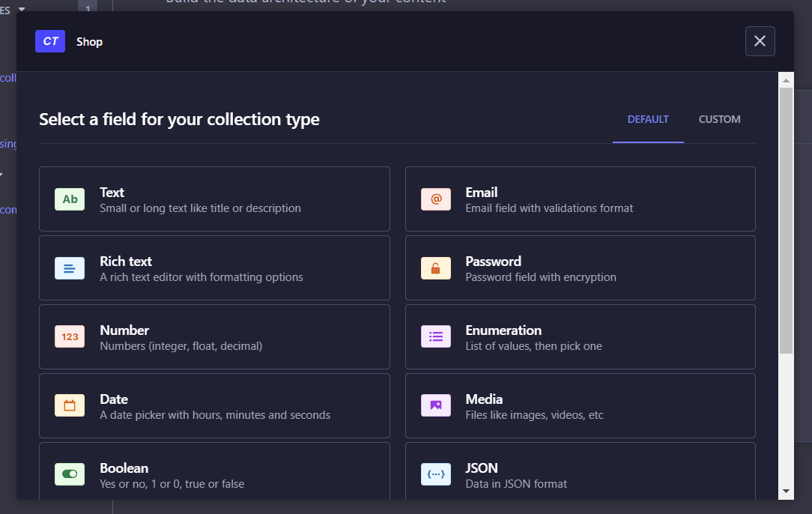Select the Media image icon
The image size is (812, 514).
436,406
